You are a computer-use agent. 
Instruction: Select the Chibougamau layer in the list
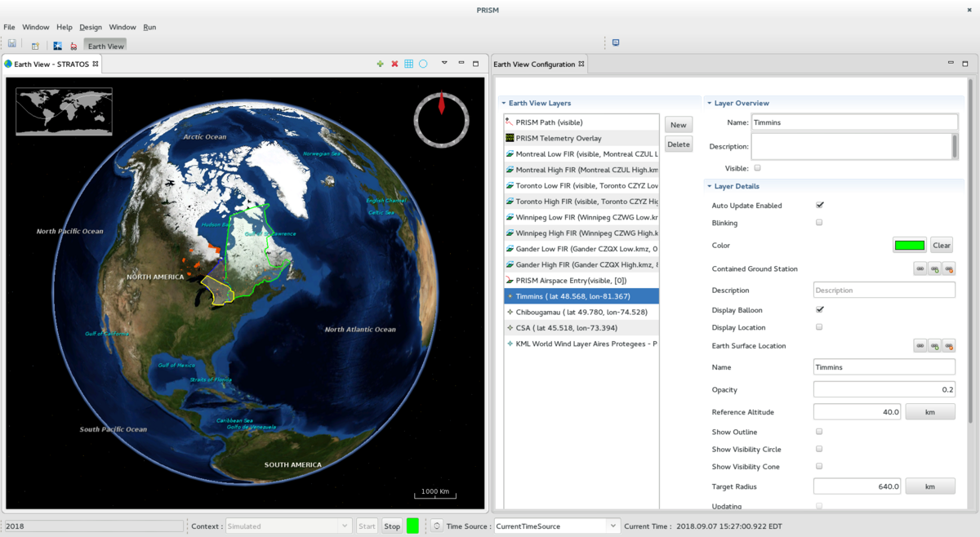(581, 312)
